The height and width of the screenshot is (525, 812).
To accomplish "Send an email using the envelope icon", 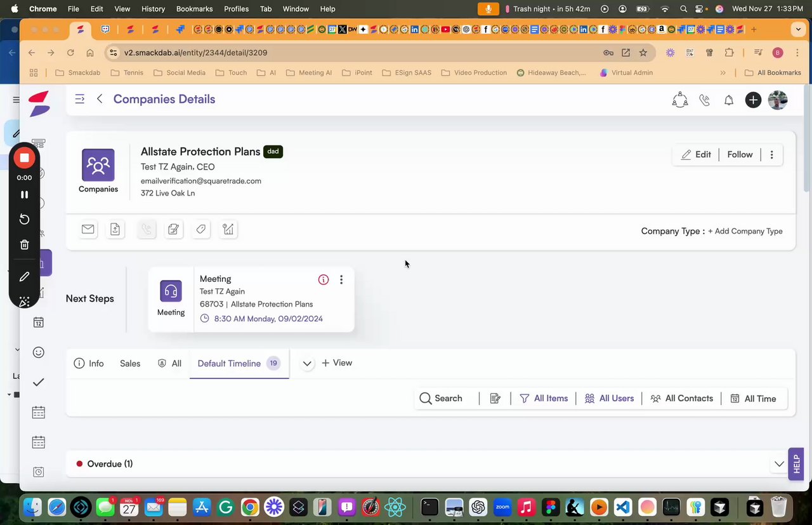I will point(88,229).
